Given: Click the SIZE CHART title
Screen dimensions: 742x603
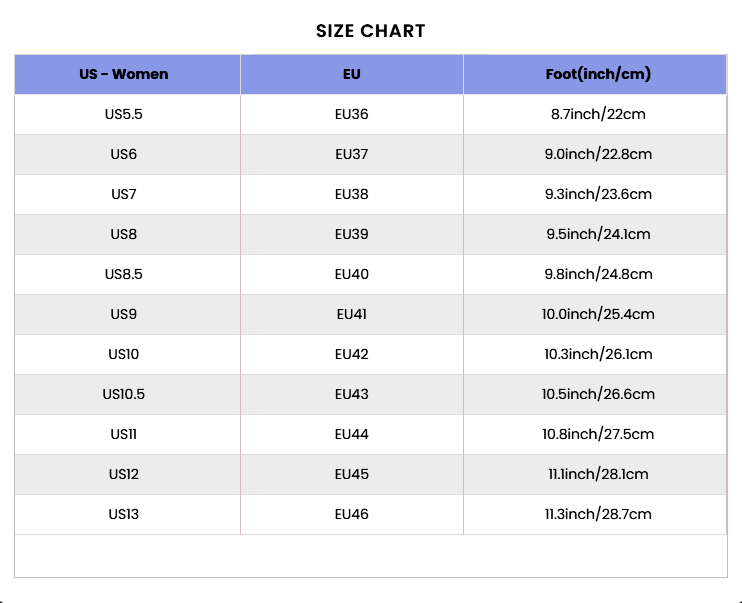Looking at the screenshot, I should (371, 31).
